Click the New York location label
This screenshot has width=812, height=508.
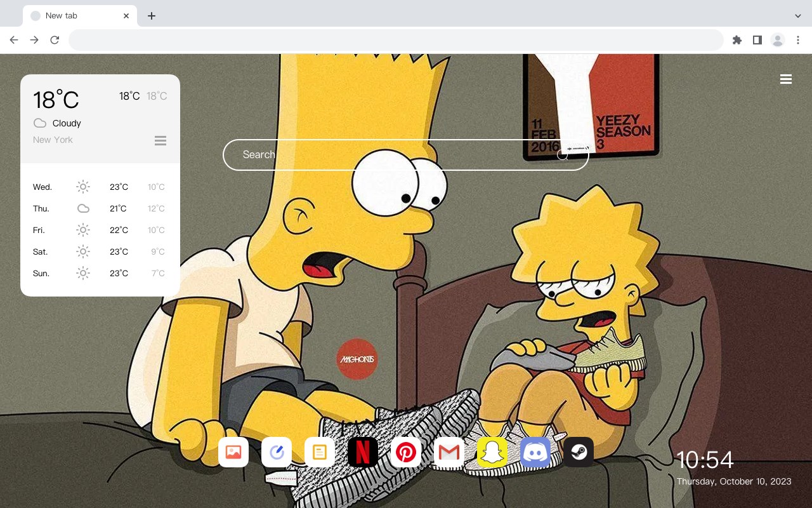(53, 140)
